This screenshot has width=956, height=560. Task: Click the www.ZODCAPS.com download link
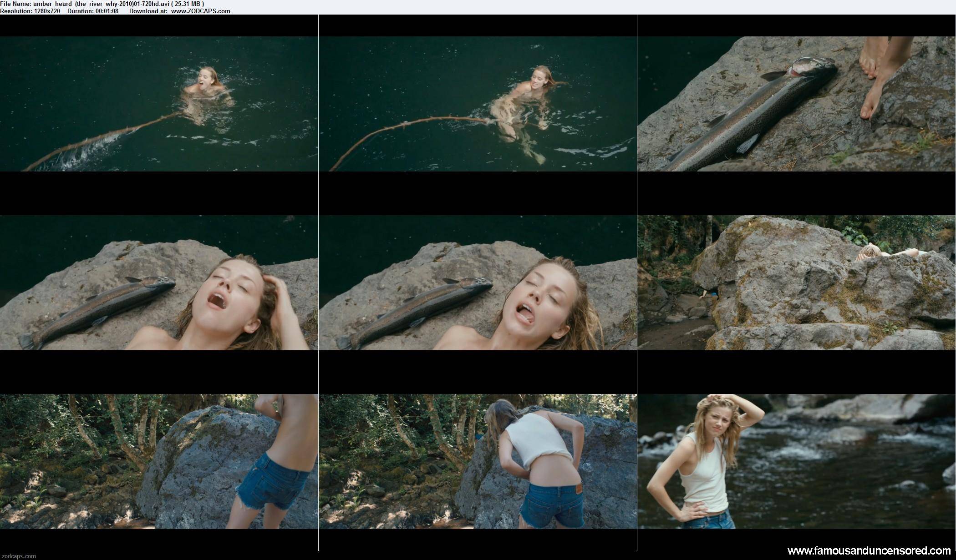(200, 11)
